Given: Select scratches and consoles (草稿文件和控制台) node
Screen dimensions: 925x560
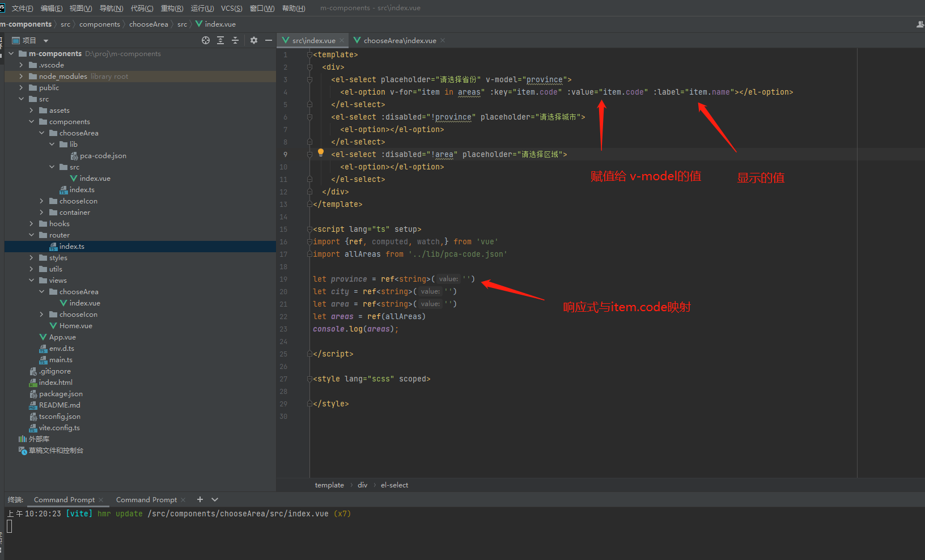Looking at the screenshot, I should click(x=51, y=451).
